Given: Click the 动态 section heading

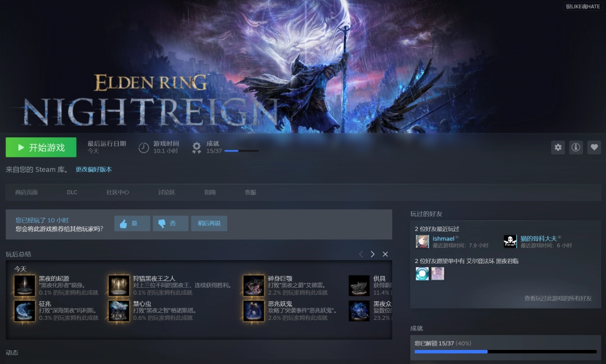Looking at the screenshot, I should click(12, 352).
